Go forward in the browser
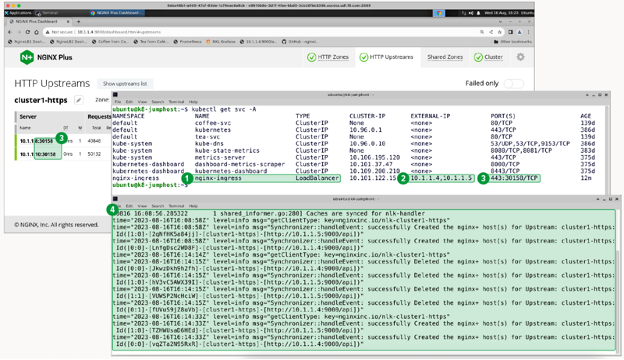The width and height of the screenshot is (624, 360). 19,32
